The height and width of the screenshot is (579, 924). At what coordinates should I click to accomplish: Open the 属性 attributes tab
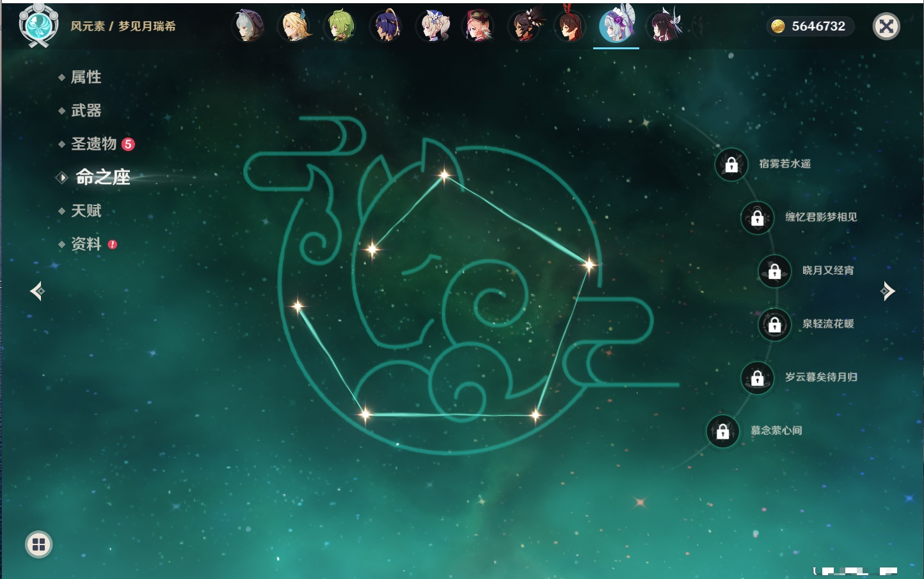pos(86,77)
